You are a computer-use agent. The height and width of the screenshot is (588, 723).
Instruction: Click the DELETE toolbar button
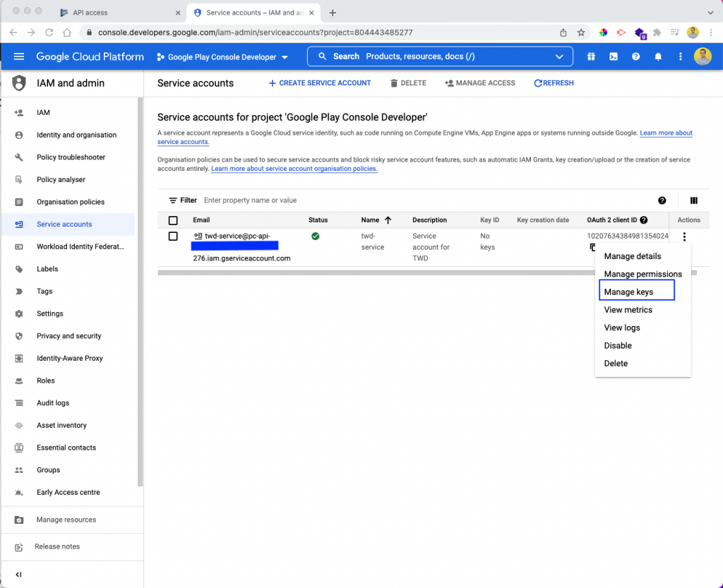pos(408,83)
